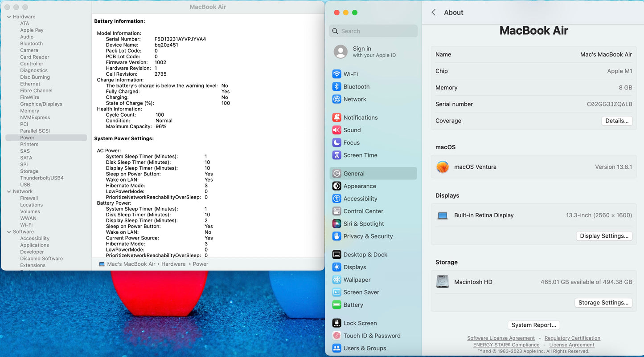Select Applications under Software
Screen dimensions: 644x357
click(34, 245)
